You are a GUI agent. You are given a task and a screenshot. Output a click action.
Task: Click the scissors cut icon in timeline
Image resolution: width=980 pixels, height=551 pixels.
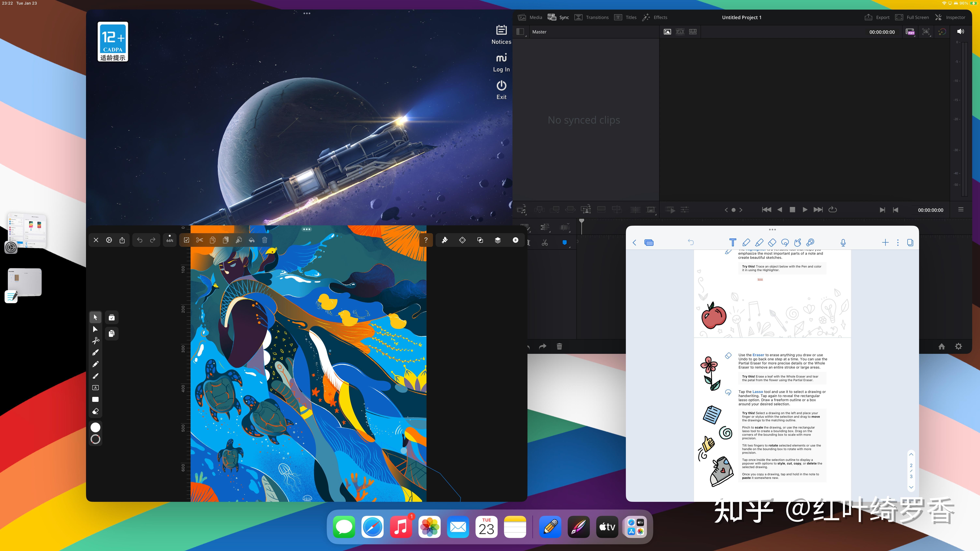(545, 243)
